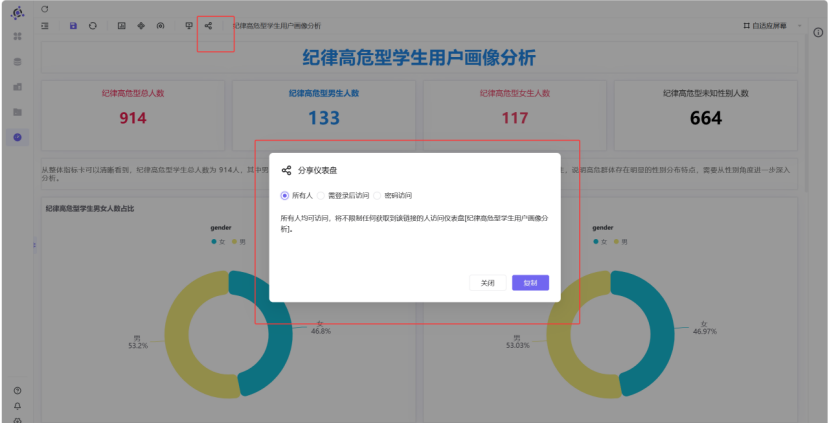
Task: Click the app logo in sidebar
Action: (17, 13)
